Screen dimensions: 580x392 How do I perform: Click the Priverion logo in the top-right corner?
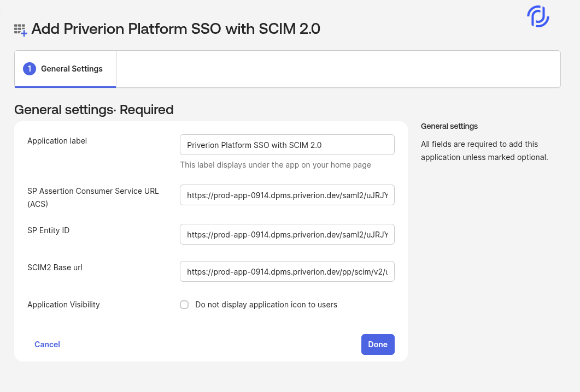click(538, 17)
